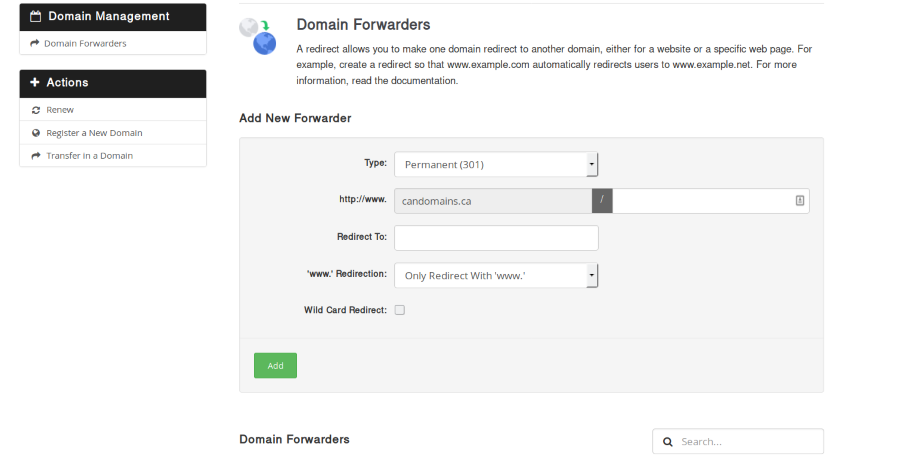Click the Domain Forwarders share arrow icon
The image size is (900, 459).
[x=35, y=44]
